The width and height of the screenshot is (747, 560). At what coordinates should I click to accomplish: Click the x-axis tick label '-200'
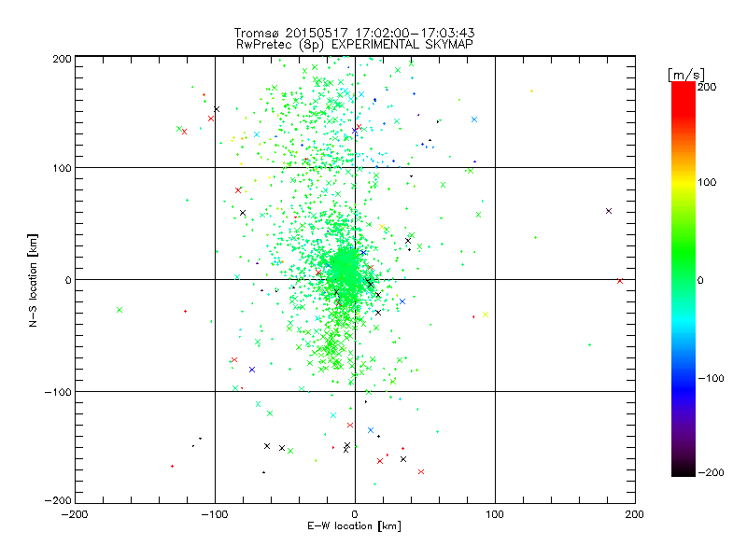(x=75, y=514)
